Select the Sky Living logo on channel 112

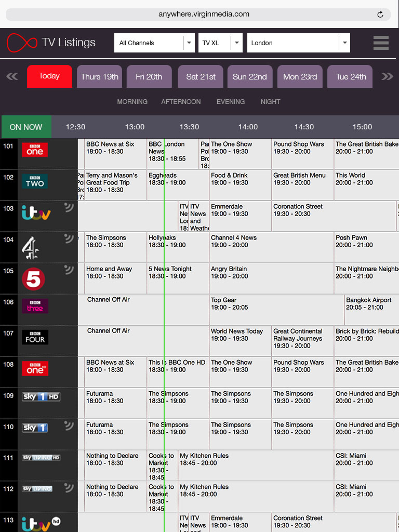(37, 489)
